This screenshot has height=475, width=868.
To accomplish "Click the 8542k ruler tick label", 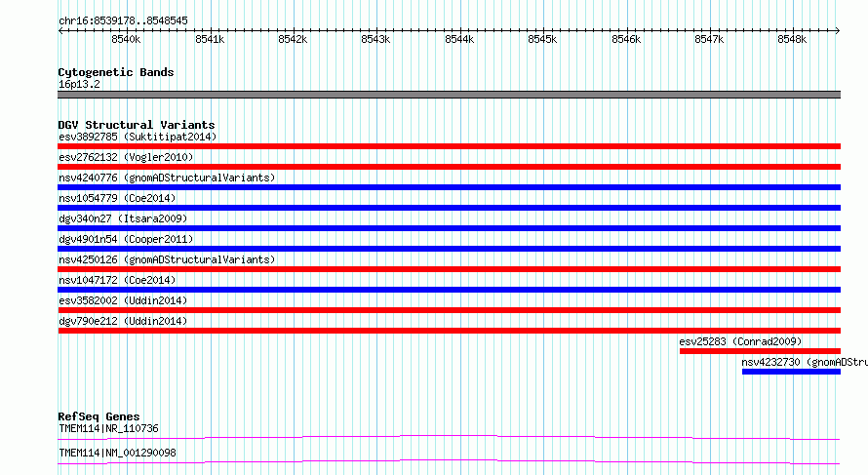I will click(x=293, y=39).
